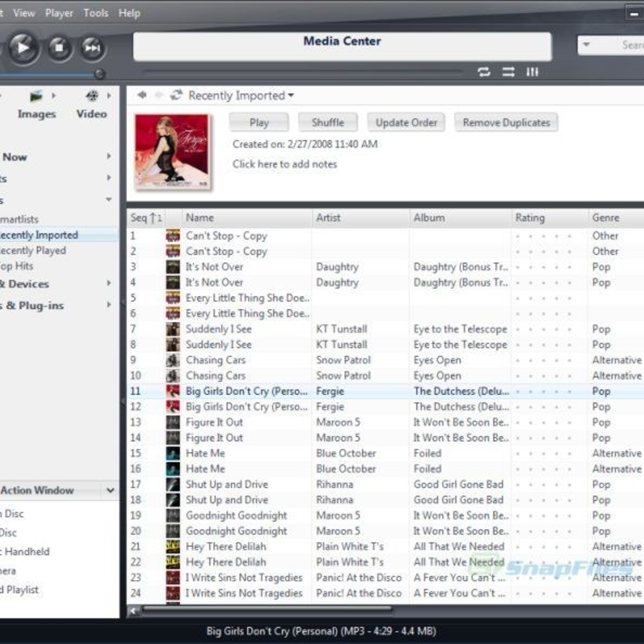The width and height of the screenshot is (644, 644).
Task: Open the equalizer bars icon
Action: [x=533, y=72]
